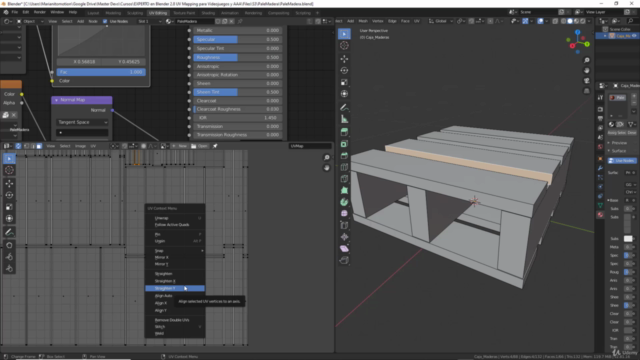Open the Tangent Space dropdown in Normal Map node

click(82, 122)
